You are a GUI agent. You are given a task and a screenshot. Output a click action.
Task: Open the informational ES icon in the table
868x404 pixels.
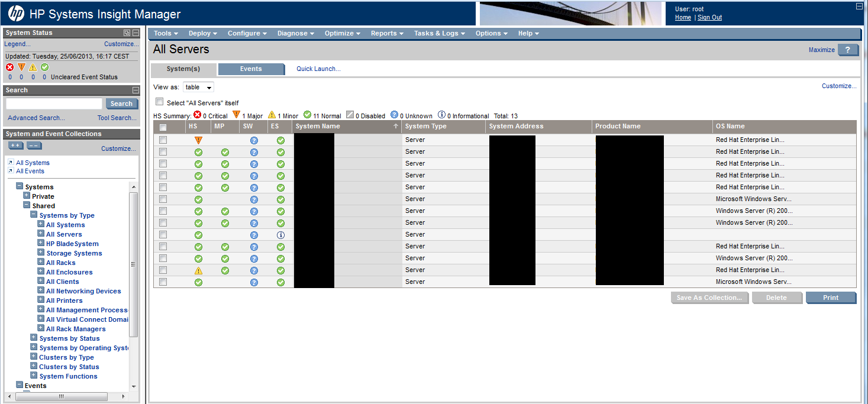280,235
